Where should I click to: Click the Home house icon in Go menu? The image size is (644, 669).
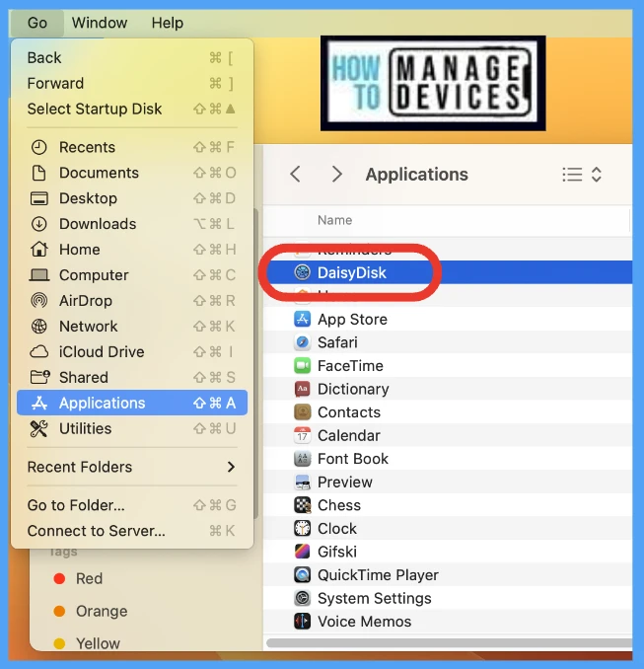coord(38,250)
